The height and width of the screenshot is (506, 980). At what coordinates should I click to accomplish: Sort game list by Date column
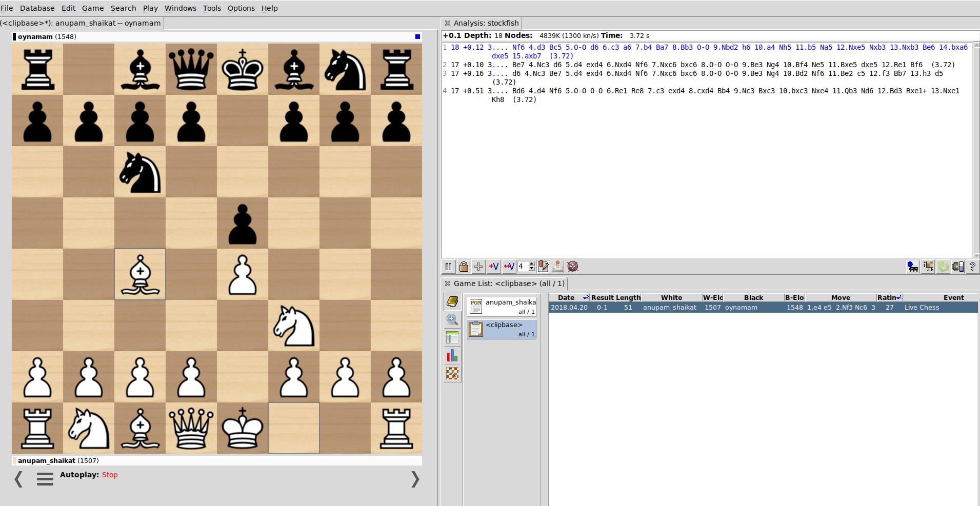569,297
